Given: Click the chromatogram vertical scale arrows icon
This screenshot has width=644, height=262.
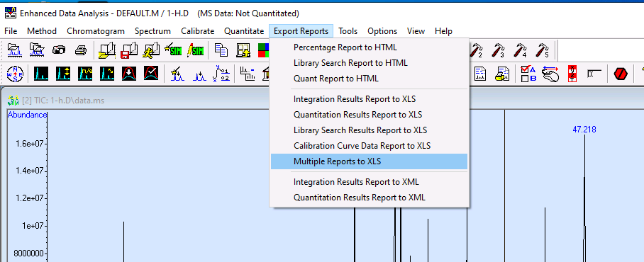Looking at the screenshot, I should click(63, 74).
